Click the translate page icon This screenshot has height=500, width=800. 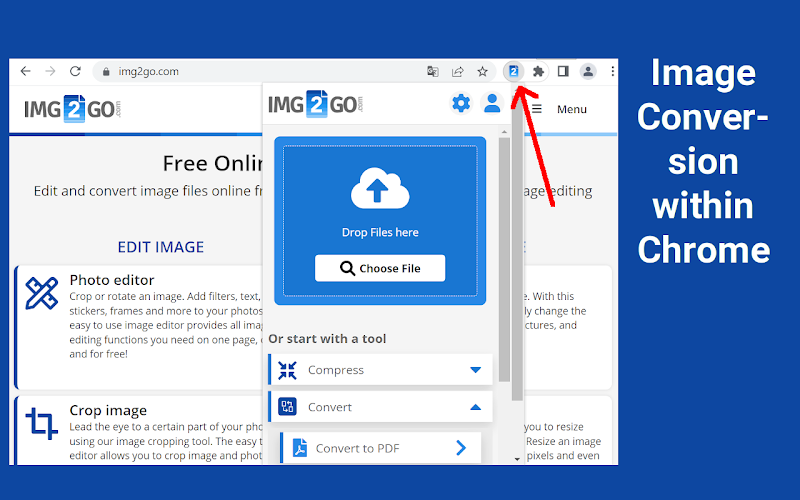tap(433, 71)
